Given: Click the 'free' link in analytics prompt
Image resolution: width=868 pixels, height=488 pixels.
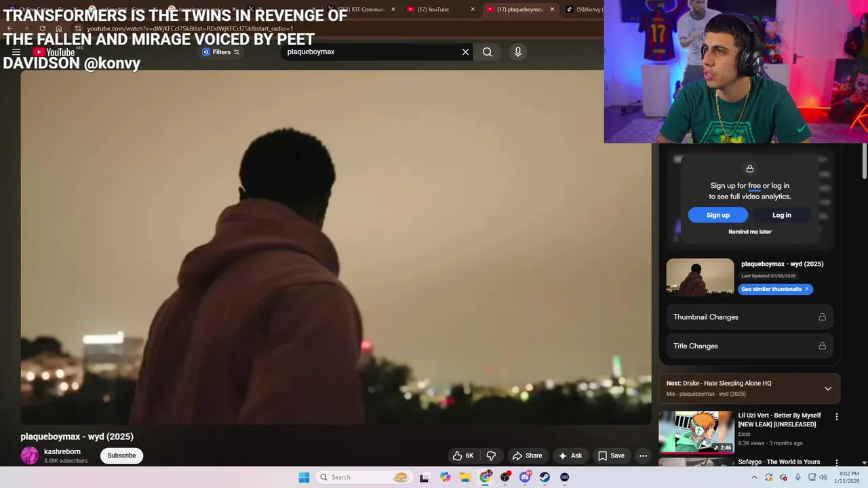Looking at the screenshot, I should click(754, 186).
